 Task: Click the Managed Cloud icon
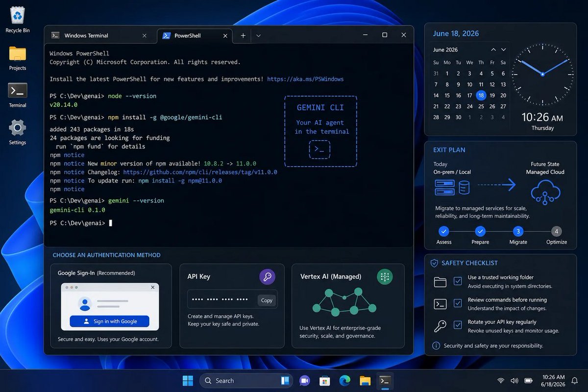(x=545, y=192)
